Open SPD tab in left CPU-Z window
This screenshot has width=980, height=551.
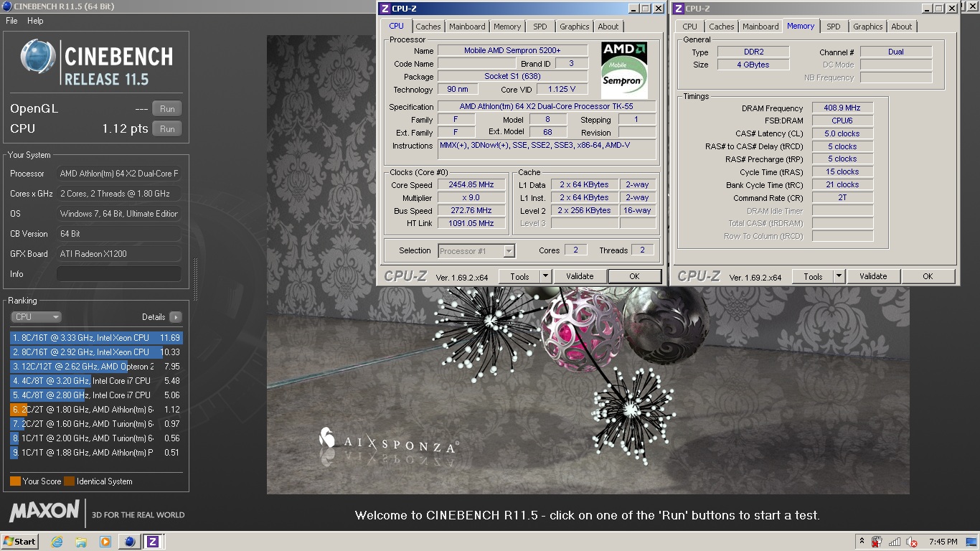pyautogui.click(x=540, y=27)
